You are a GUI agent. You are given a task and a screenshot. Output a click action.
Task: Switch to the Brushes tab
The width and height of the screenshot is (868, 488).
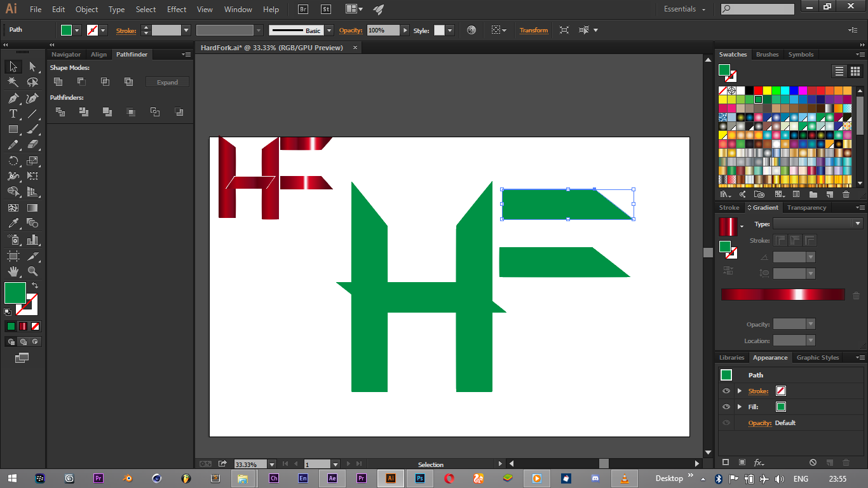tap(767, 55)
